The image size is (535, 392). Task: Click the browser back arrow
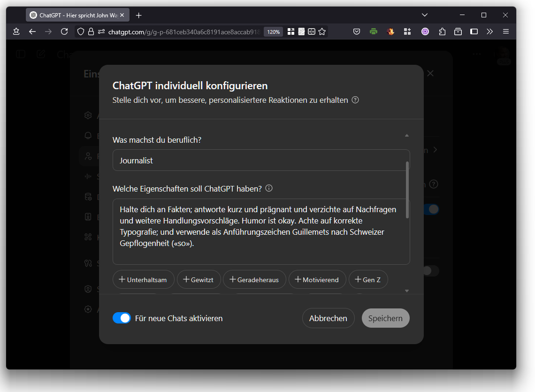(x=32, y=32)
